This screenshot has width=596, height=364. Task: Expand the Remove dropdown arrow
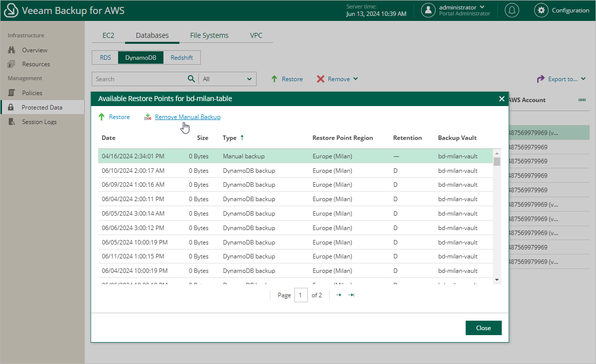tap(355, 79)
